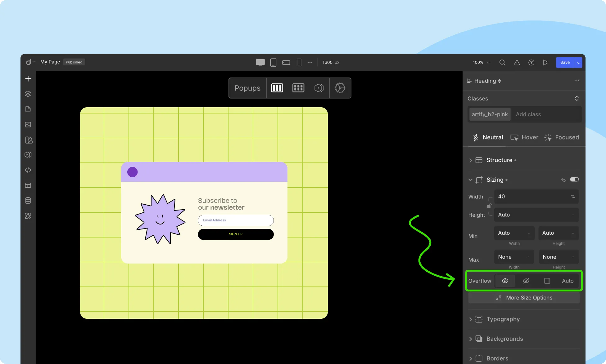Open the Heading element type selector
The width and height of the screenshot is (606, 364).
click(x=484, y=81)
